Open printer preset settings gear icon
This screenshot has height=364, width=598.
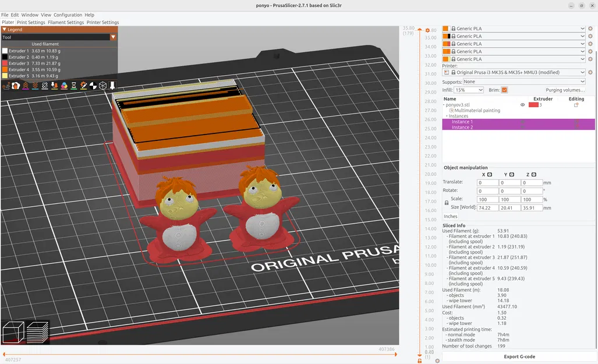click(590, 73)
